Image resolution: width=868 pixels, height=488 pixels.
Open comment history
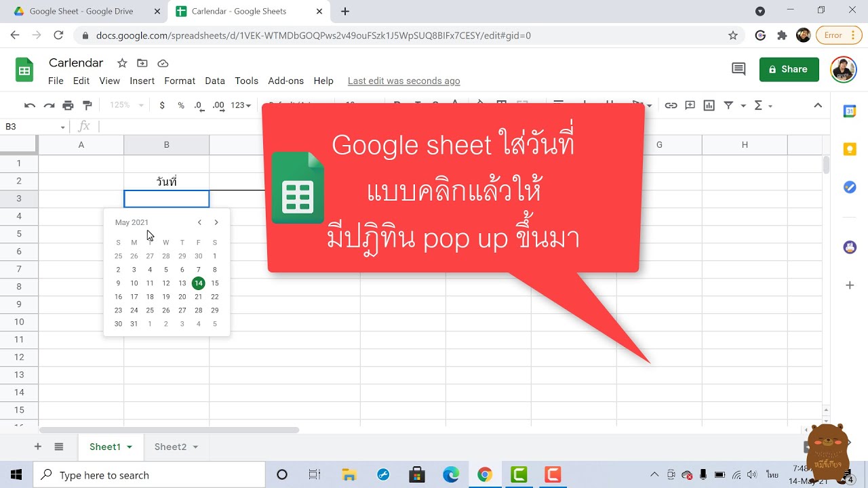[x=738, y=68]
